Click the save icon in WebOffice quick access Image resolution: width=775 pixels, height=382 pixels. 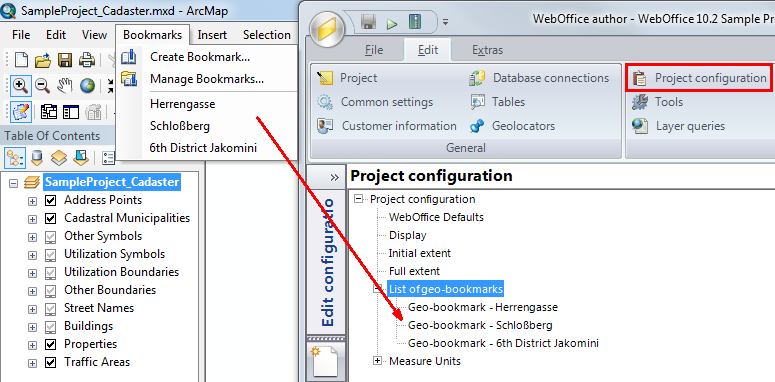369,22
